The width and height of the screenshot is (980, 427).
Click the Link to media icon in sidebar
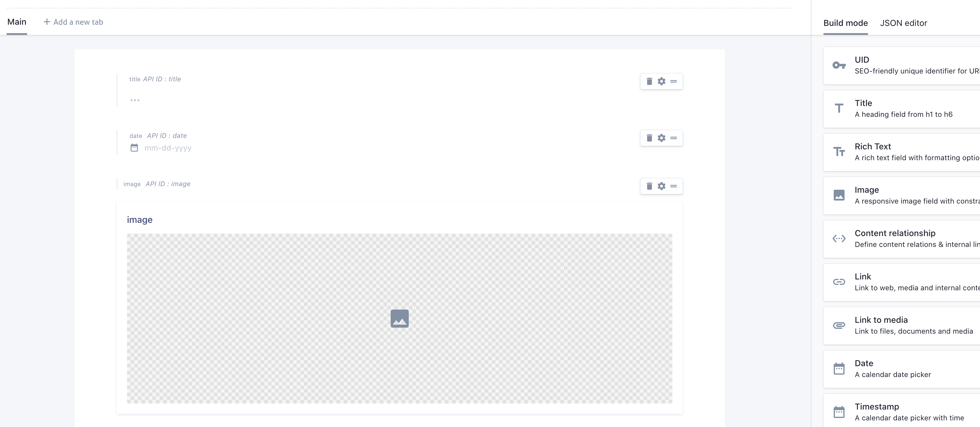pyautogui.click(x=839, y=325)
